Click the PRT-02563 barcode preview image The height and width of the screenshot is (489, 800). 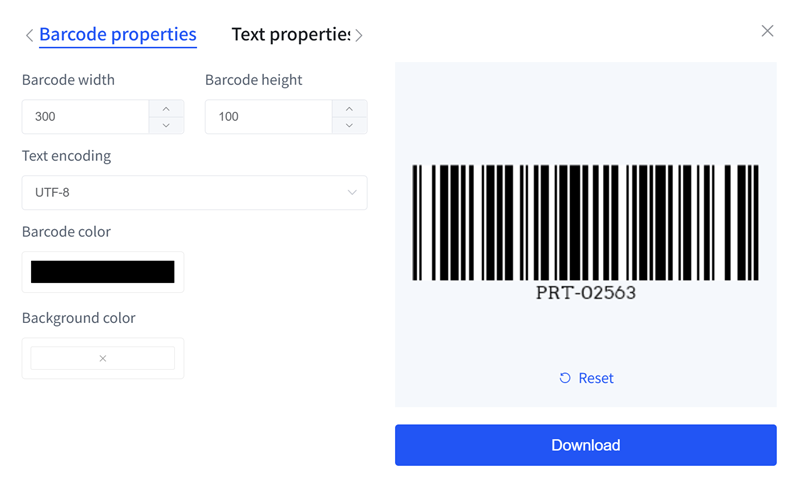tap(586, 232)
